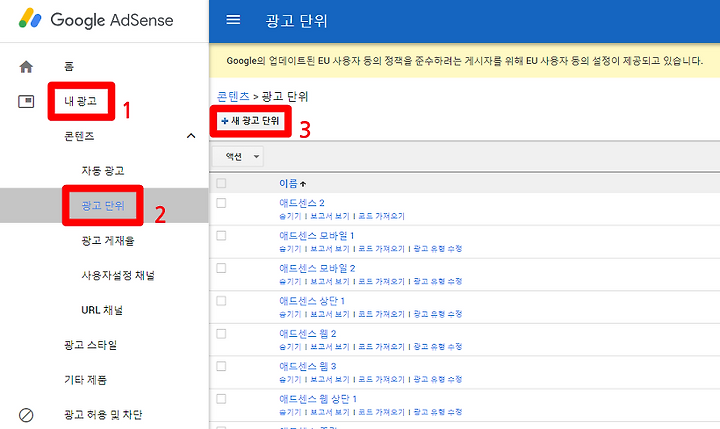
Task: Open the 애드센스 모바일 2 ad unit
Action: coord(317,268)
